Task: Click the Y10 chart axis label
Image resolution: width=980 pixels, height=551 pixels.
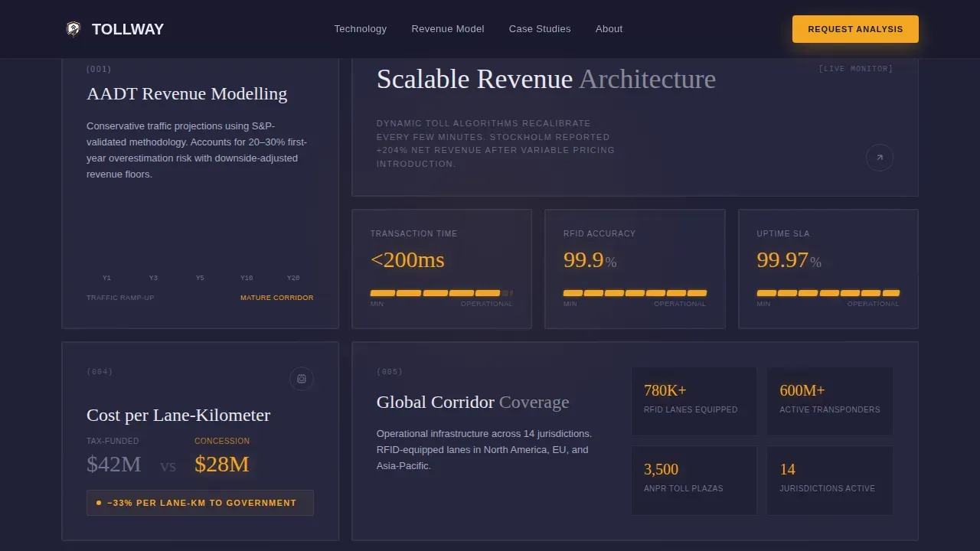Action: click(247, 279)
